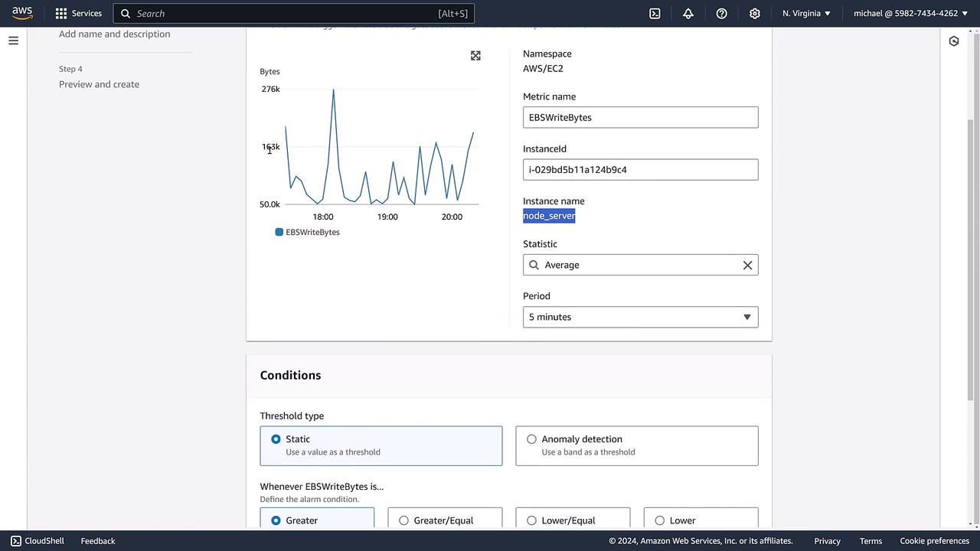Click into the Metric name field
The width and height of the screenshot is (980, 551).
coord(640,117)
